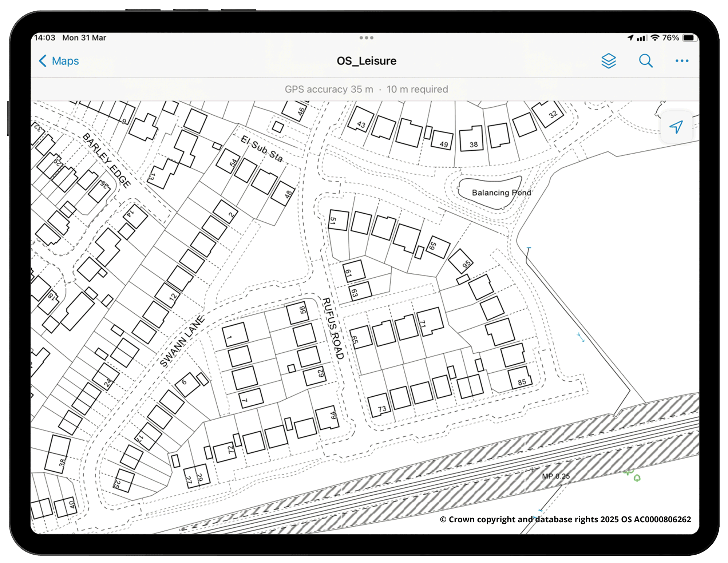
Task: Tap the OS_Leisure map title
Action: pyautogui.click(x=366, y=61)
